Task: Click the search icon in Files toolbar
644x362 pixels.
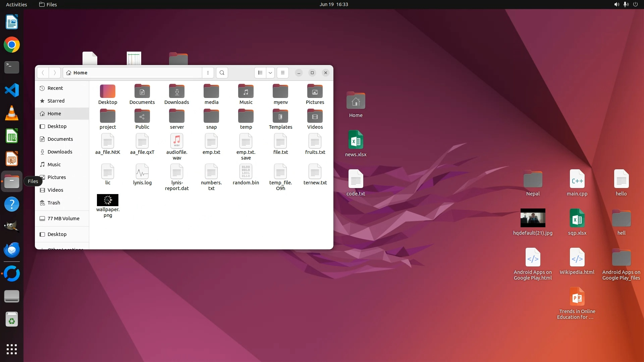Action: pos(222,73)
